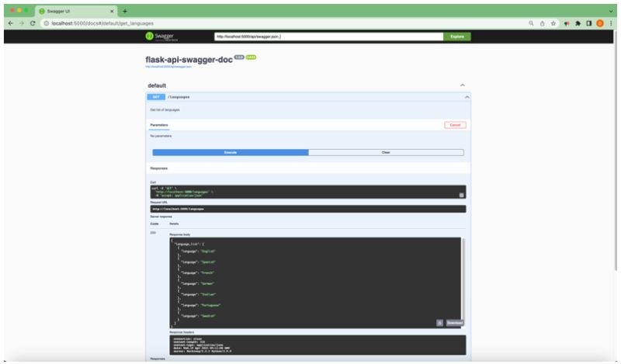Screen dimensions: 621x364
Task: Click the browser forward arrow
Action: [22, 23]
